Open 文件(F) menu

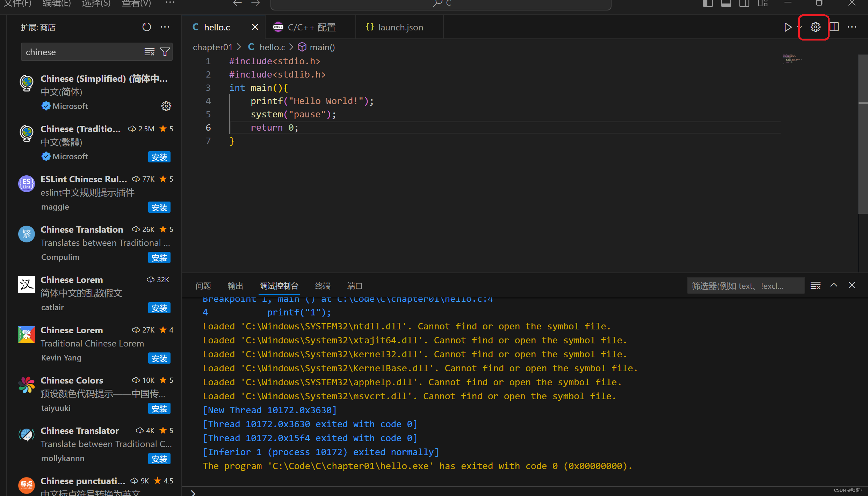[x=17, y=3]
